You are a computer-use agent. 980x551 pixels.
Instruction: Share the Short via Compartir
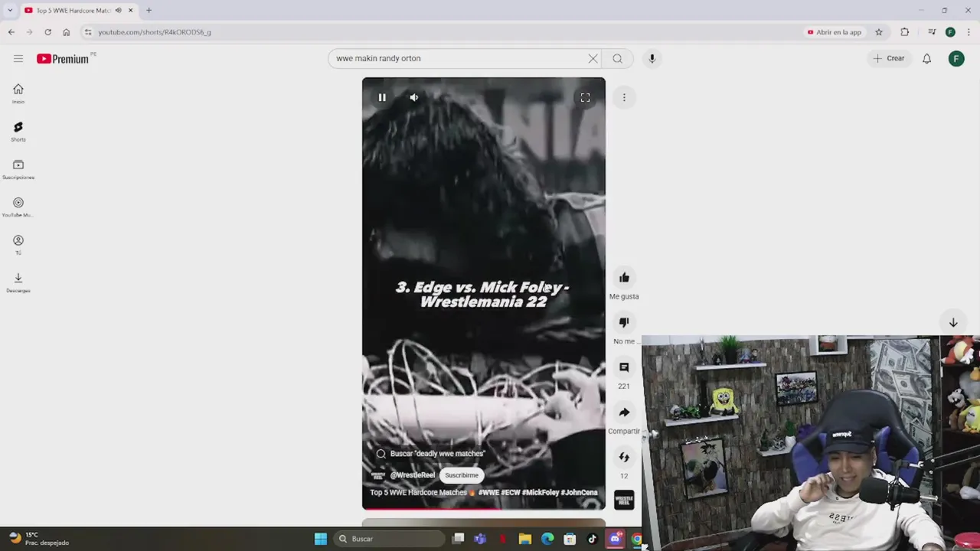coord(624,412)
